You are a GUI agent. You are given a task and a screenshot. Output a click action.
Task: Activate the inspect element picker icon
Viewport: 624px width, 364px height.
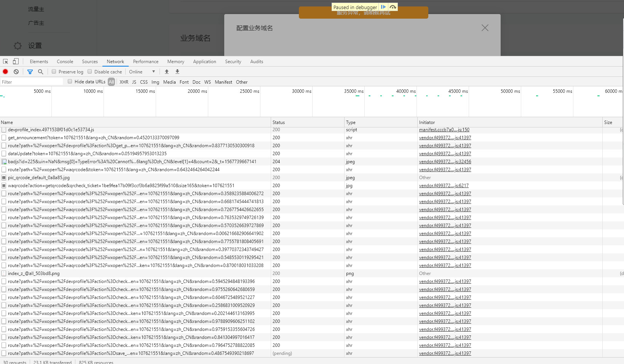[x=6, y=61]
